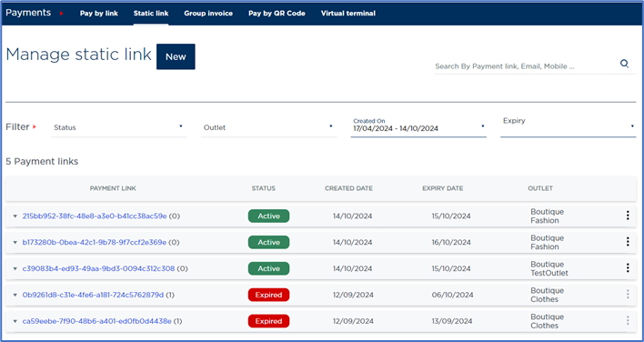Screen dimensions: 644x342
Task: Click the EXPIRY DATE column header
Action: click(x=443, y=188)
